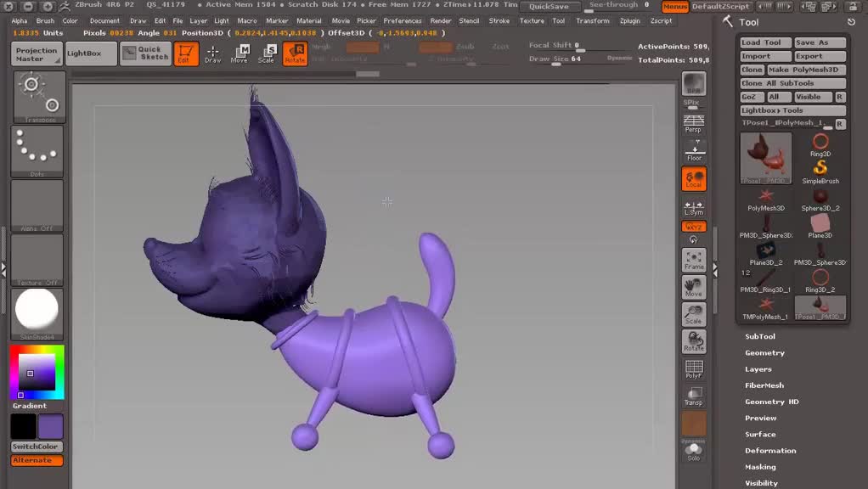Toggle Local transformations
The width and height of the screenshot is (868, 489).
coord(694,178)
